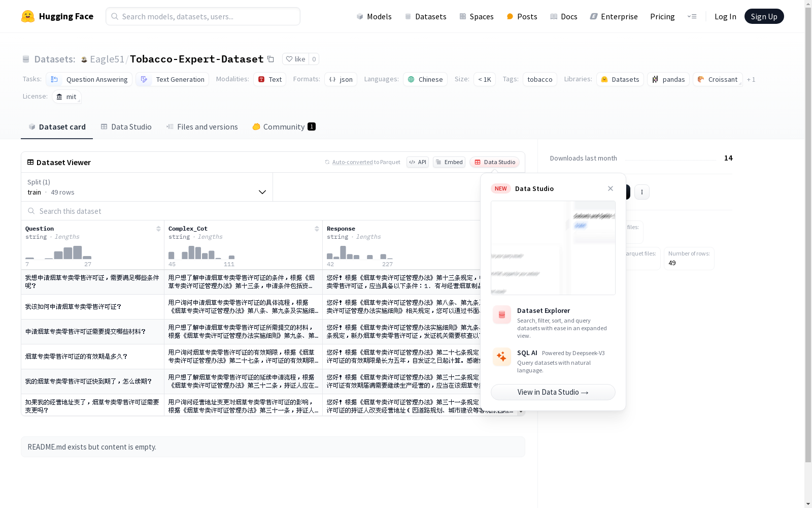
Task: Click the Sign Up button
Action: [764, 16]
